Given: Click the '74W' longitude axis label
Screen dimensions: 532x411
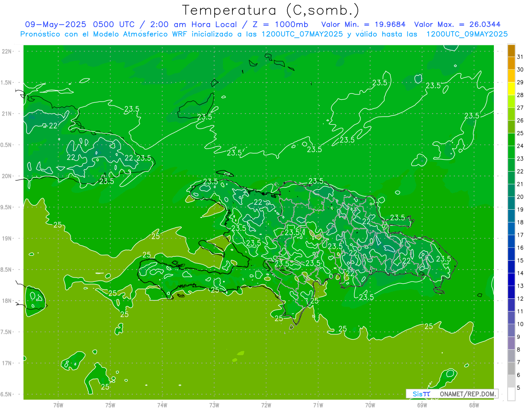Looking at the screenshot, I should click(x=162, y=405).
